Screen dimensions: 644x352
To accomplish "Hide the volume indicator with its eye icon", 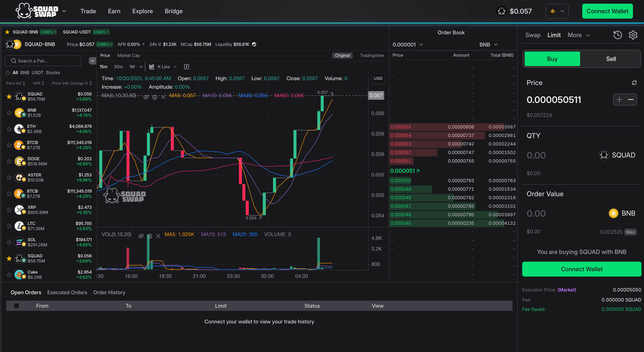I will 141,236.
